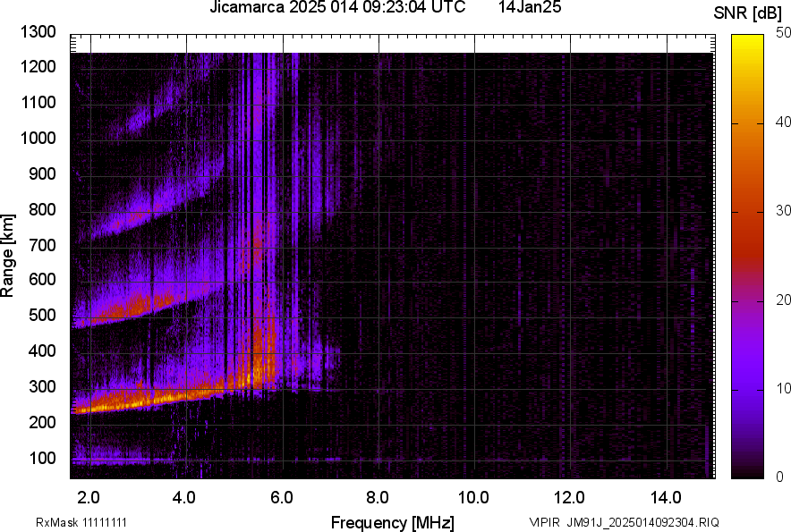Click the range tick label '700'
This screenshot has height=532, width=791.
42,245
